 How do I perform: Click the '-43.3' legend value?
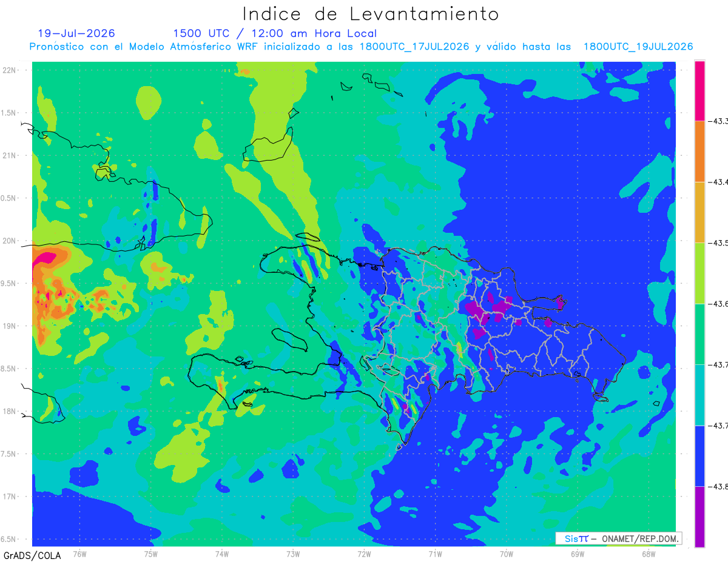[x=718, y=121]
